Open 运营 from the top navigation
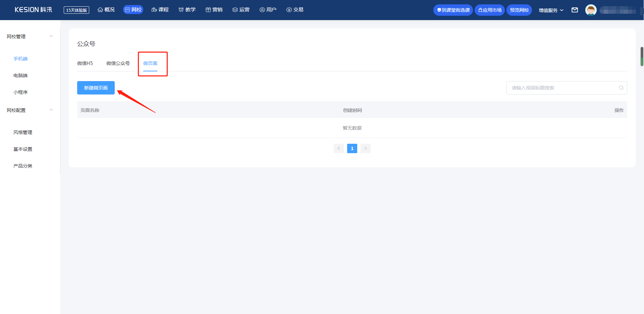644x314 pixels. (x=241, y=10)
